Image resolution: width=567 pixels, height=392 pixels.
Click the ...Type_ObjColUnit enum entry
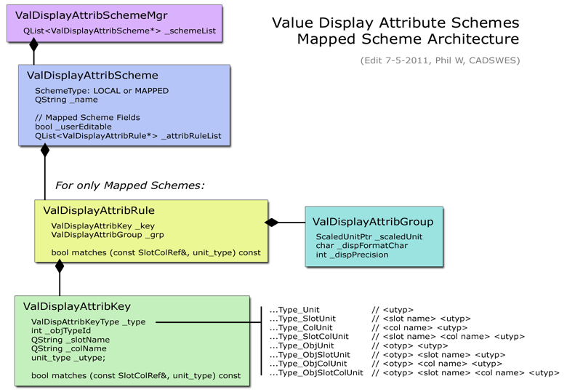point(308,364)
